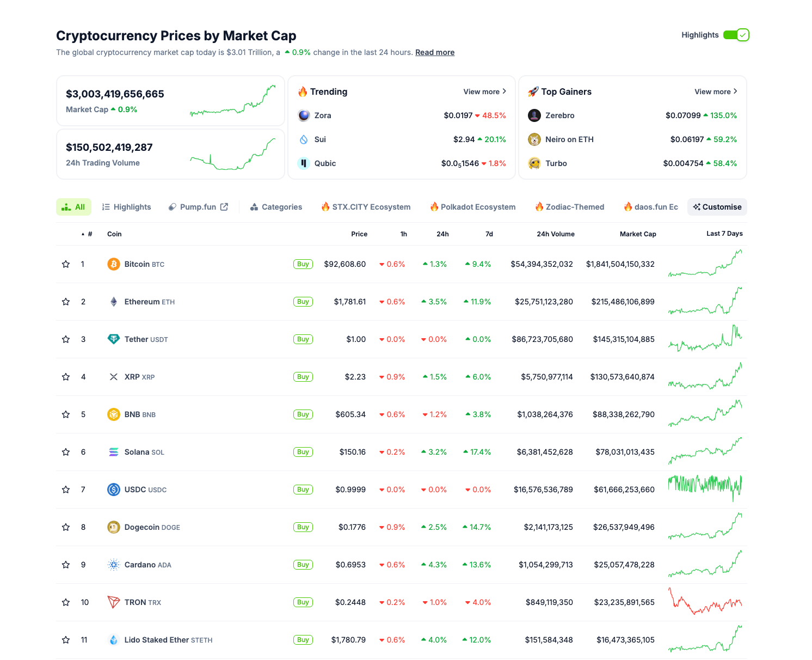The height and width of the screenshot is (660, 812).
Task: Click the Solana coin logo
Action: 113,451
